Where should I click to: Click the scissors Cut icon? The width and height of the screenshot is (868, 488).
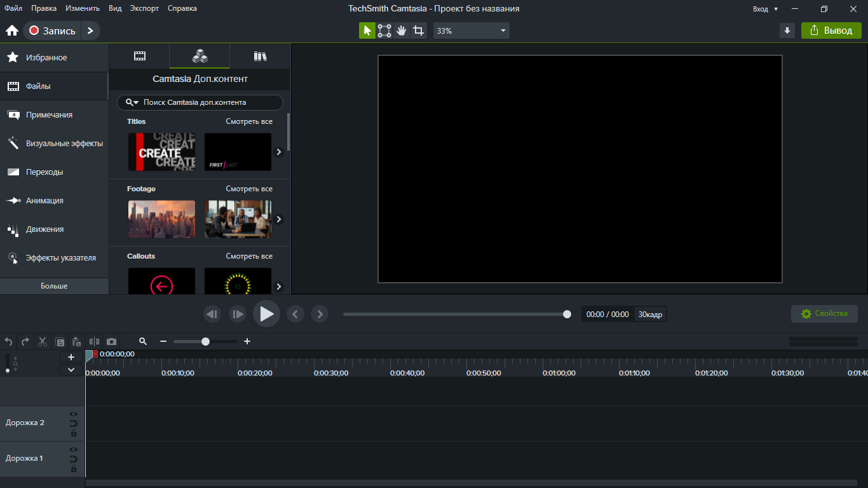click(x=43, y=341)
